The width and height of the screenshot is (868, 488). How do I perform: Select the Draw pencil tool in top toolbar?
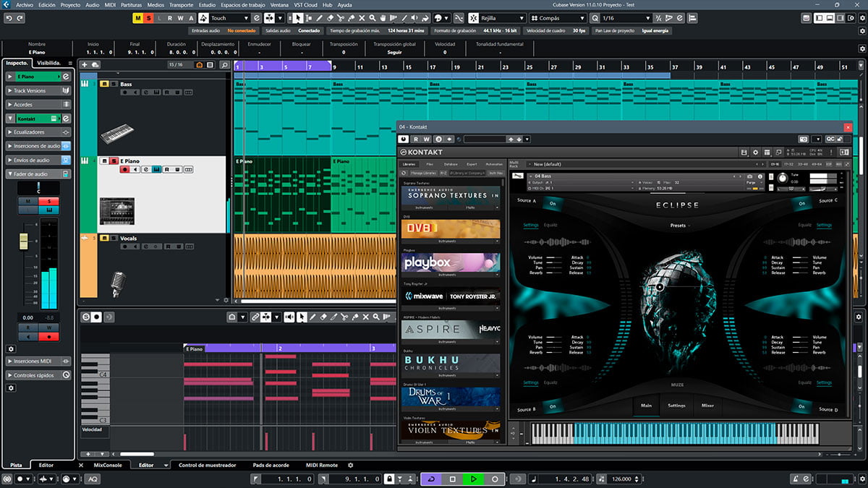pos(319,17)
